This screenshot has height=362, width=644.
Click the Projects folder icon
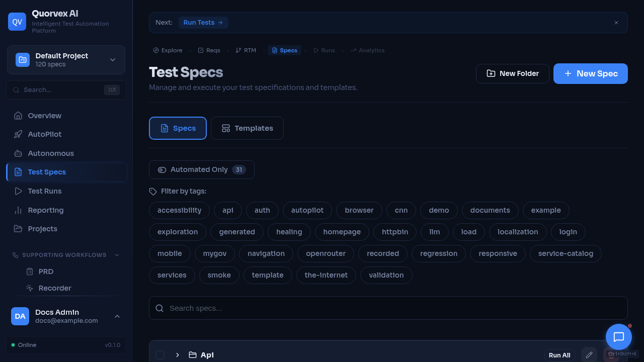point(18,229)
